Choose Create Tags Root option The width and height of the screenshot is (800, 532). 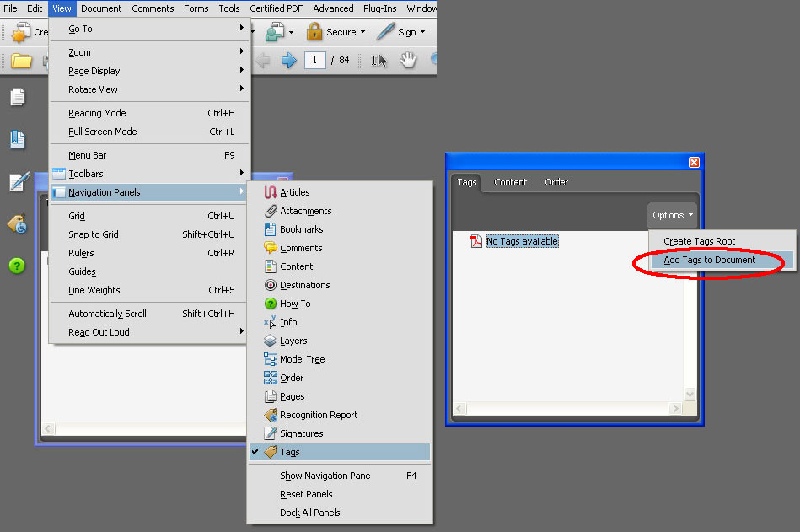point(722,241)
